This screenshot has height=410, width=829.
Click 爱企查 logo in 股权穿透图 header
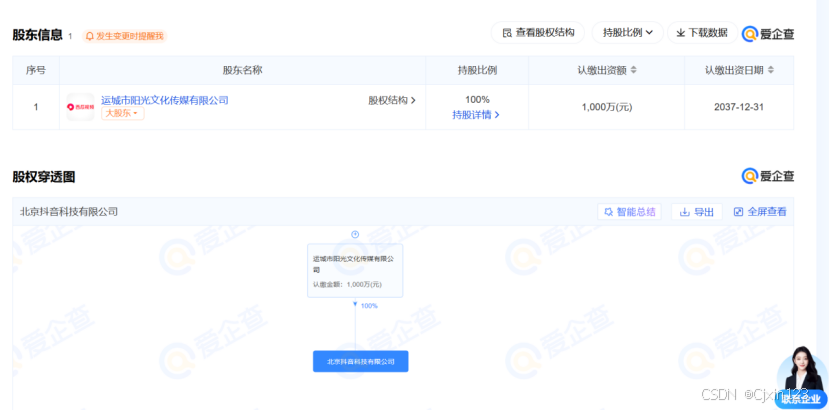[768, 176]
